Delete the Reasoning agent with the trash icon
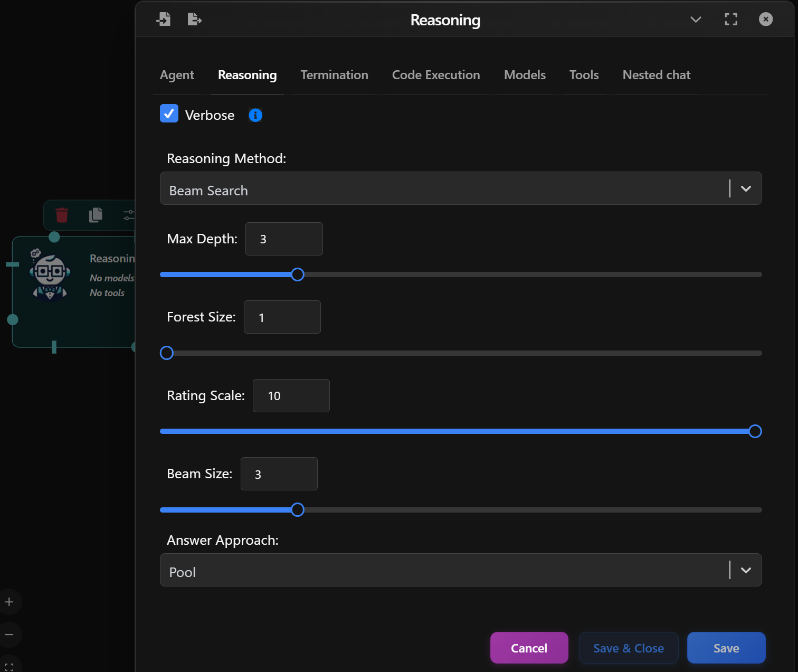Screen dimensions: 798x672 pyautogui.click(x=62, y=215)
